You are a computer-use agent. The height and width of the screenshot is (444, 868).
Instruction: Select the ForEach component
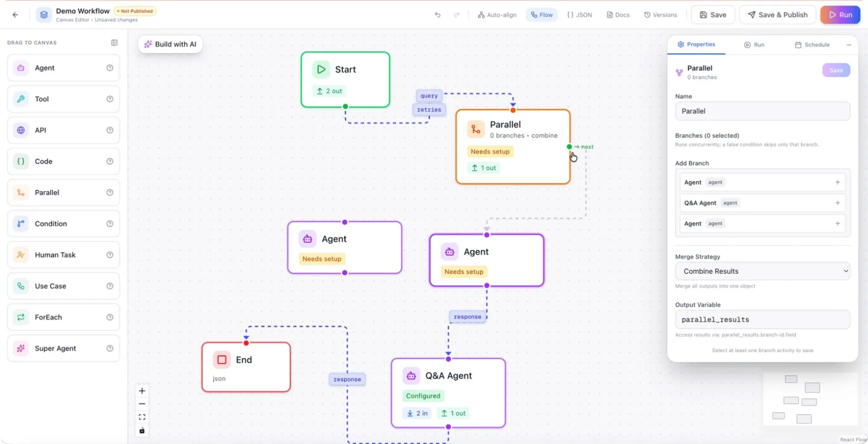point(63,317)
